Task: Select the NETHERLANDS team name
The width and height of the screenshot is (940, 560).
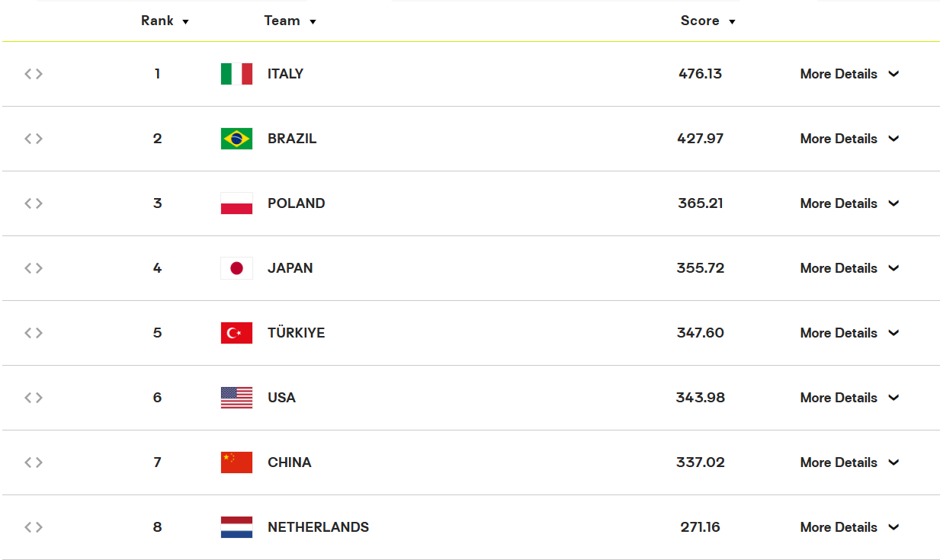Action: 318,527
